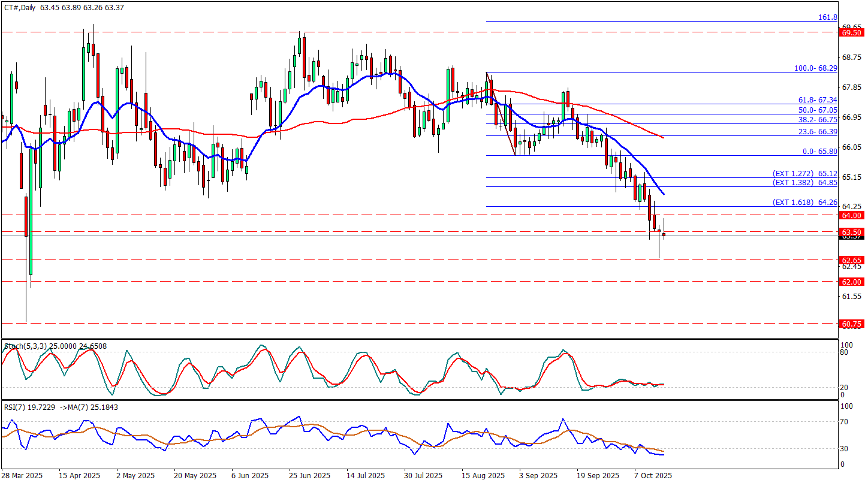Click the 28 Mar 2025 date marker
The height and width of the screenshot is (483, 868).
coord(22,475)
